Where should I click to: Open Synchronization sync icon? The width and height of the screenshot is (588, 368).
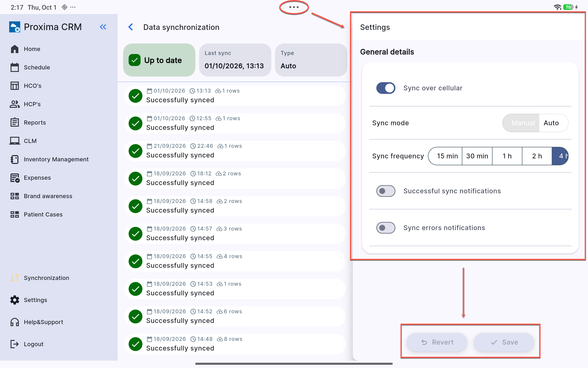coord(15,278)
